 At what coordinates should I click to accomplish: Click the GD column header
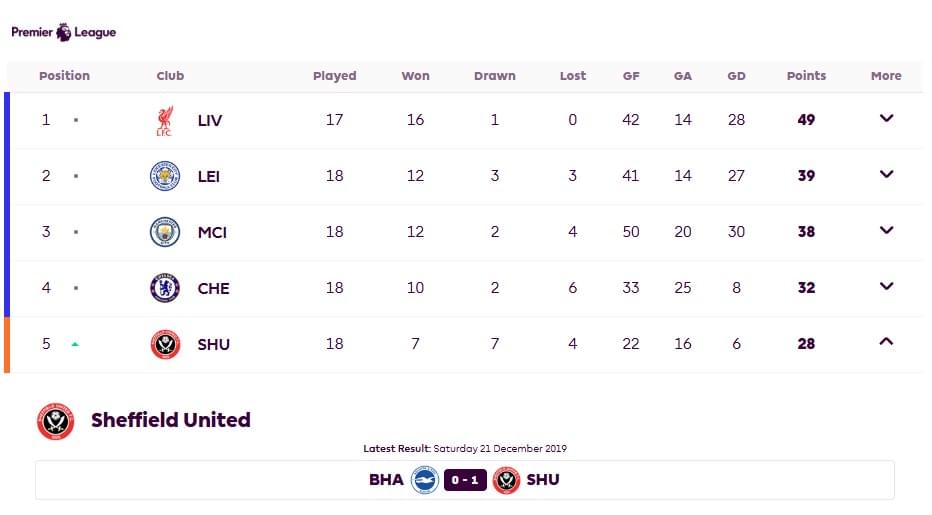(736, 76)
